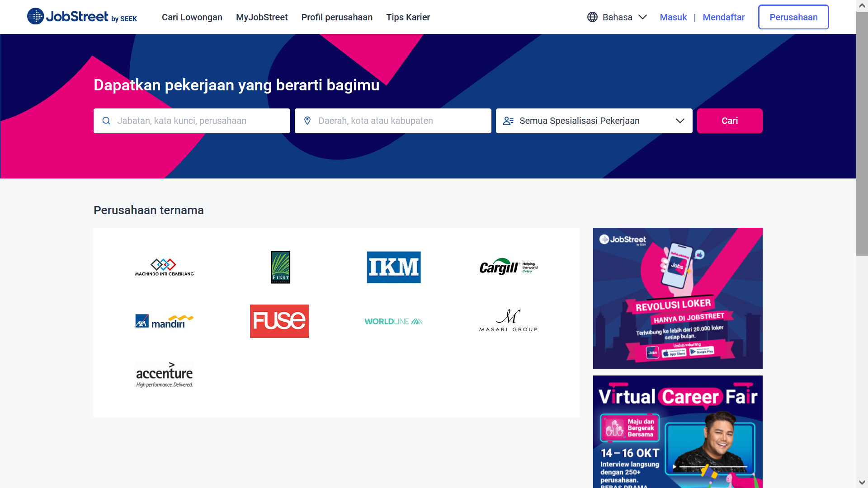Open Tips Karier menu item

[x=408, y=17]
